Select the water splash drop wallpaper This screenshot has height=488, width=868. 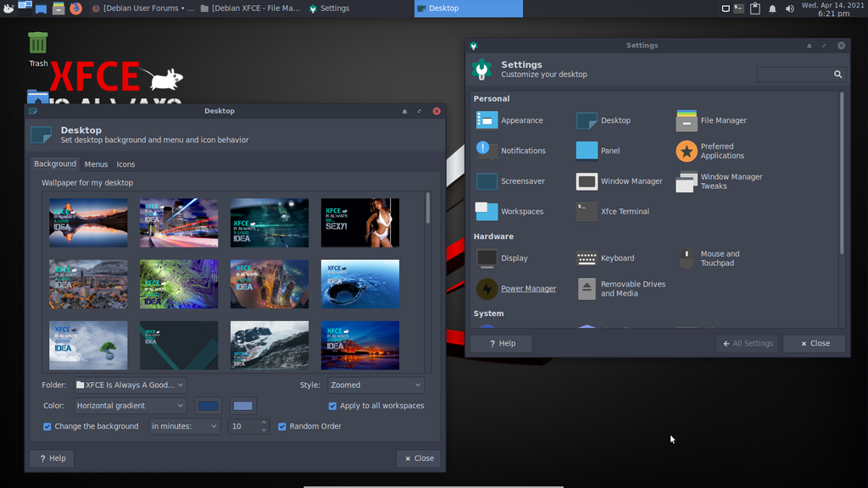pyautogui.click(x=359, y=285)
